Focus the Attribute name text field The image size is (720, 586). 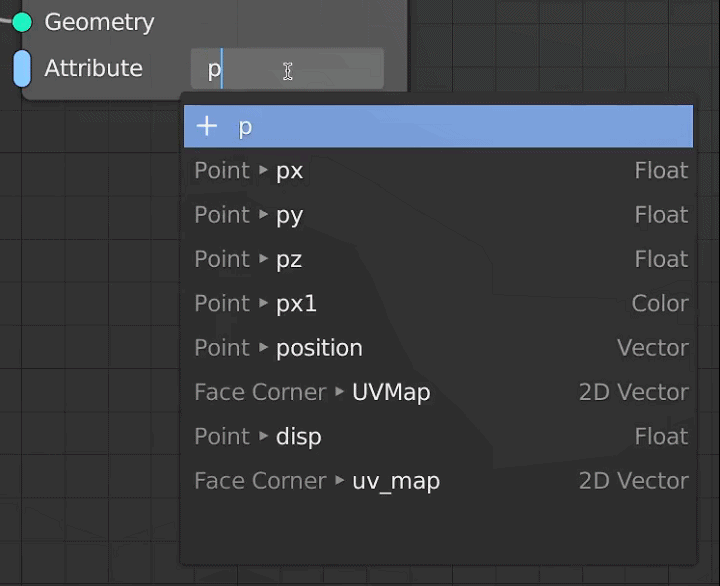[x=286, y=69]
